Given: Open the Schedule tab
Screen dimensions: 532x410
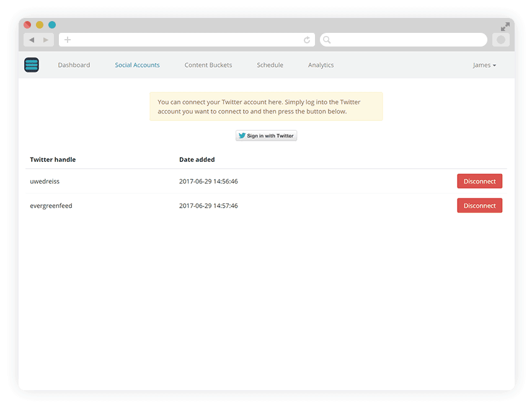Looking at the screenshot, I should (x=270, y=65).
